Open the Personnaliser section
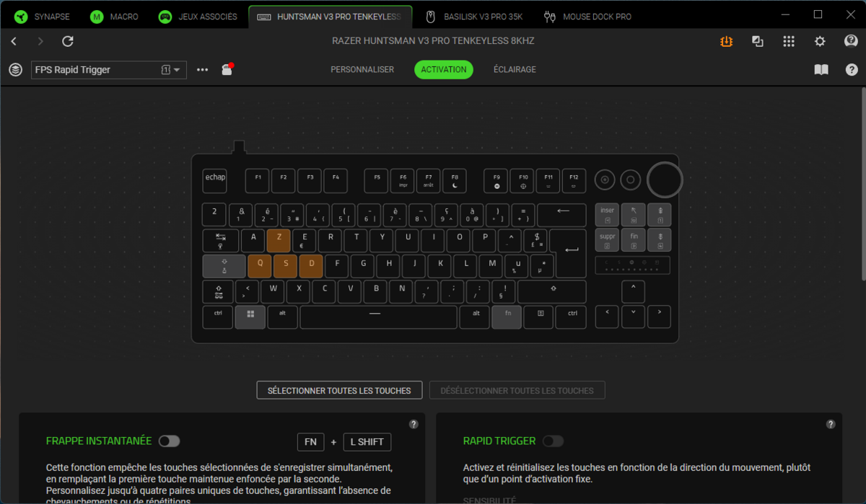 pyautogui.click(x=362, y=70)
